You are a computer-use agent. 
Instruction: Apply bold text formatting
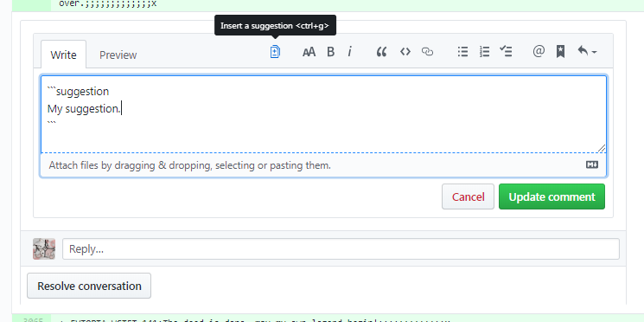coord(330,52)
